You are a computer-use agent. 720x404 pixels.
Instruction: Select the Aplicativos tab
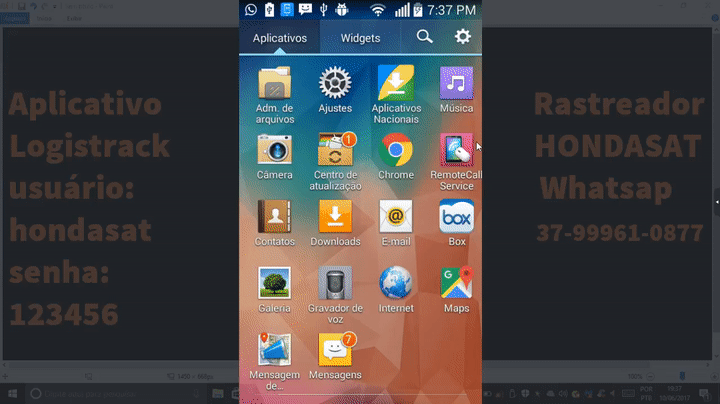[x=280, y=38]
